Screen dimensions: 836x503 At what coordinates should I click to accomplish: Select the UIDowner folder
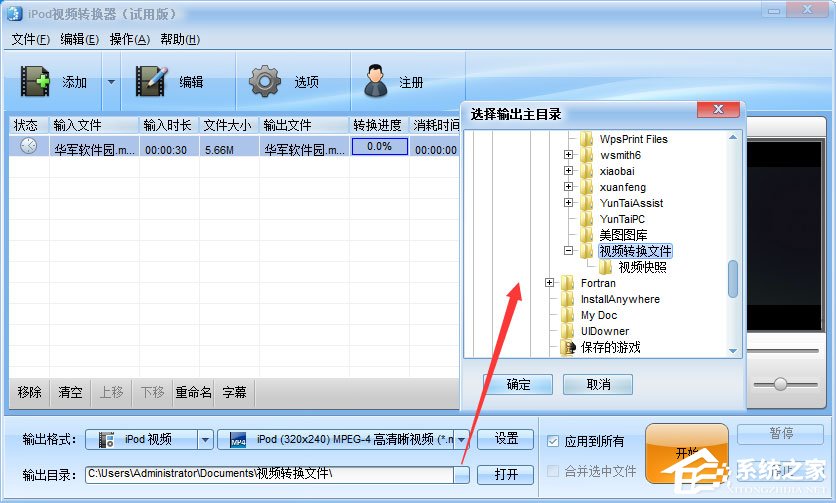coord(605,331)
